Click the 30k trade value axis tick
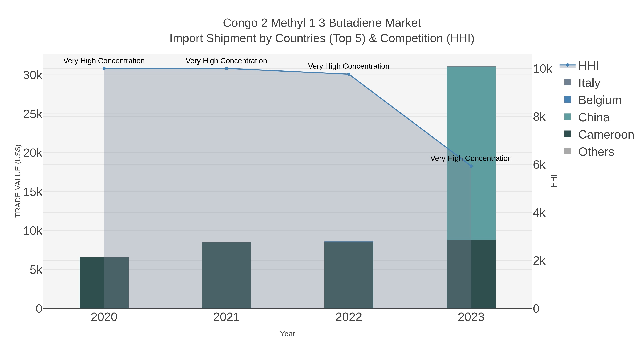644x362 pixels. coord(33,75)
